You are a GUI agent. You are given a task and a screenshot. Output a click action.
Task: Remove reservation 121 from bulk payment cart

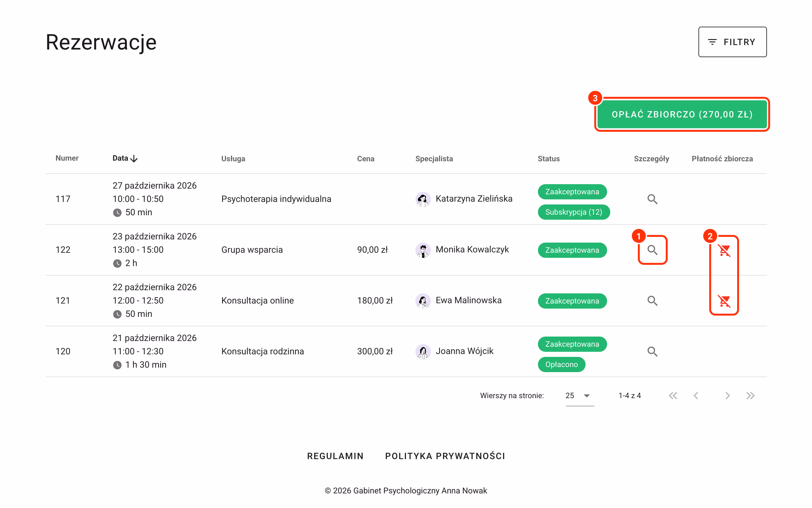tap(724, 301)
